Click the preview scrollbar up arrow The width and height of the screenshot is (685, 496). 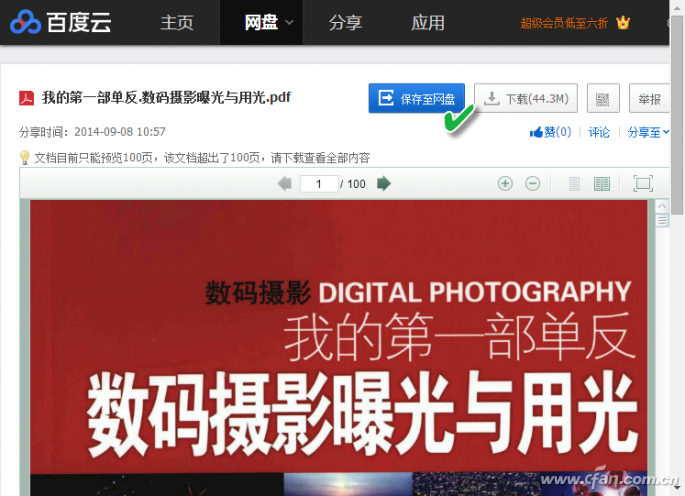pos(662,206)
